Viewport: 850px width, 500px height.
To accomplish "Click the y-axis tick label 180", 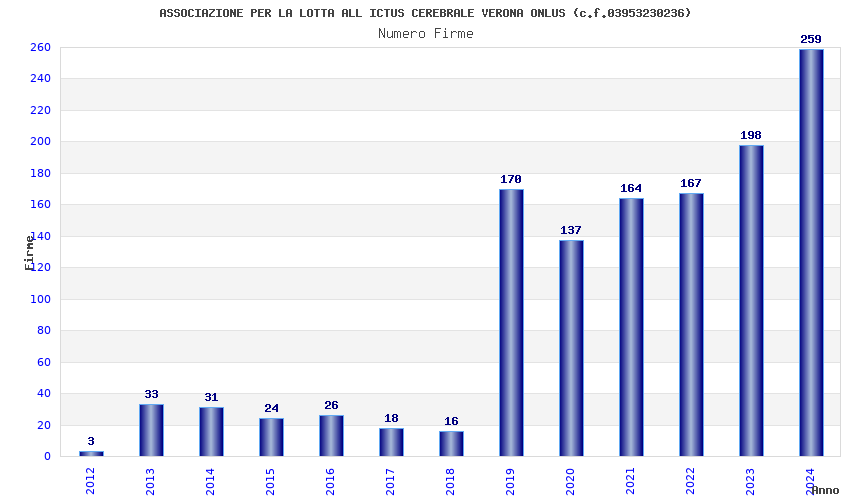I will coord(41,174).
